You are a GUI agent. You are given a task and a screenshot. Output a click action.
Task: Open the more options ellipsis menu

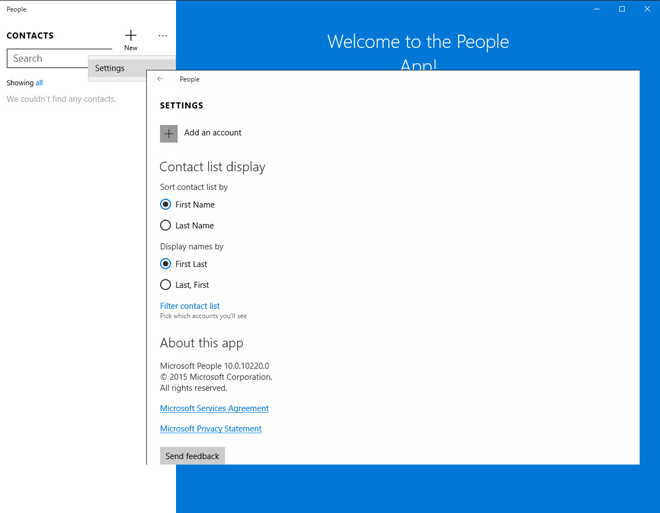tap(163, 36)
